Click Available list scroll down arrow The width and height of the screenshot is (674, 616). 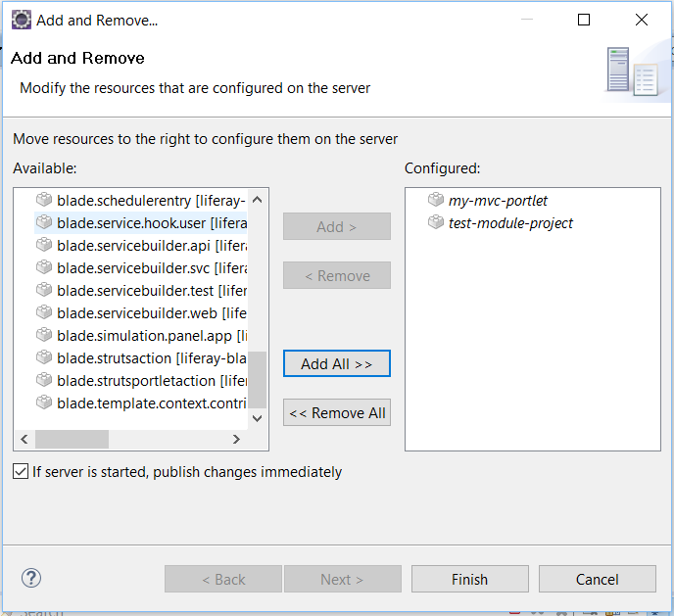[x=257, y=418]
